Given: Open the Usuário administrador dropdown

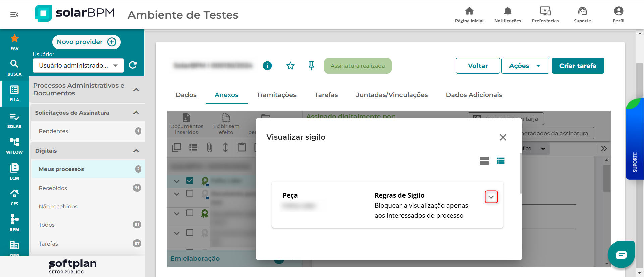Looking at the screenshot, I should tap(78, 65).
